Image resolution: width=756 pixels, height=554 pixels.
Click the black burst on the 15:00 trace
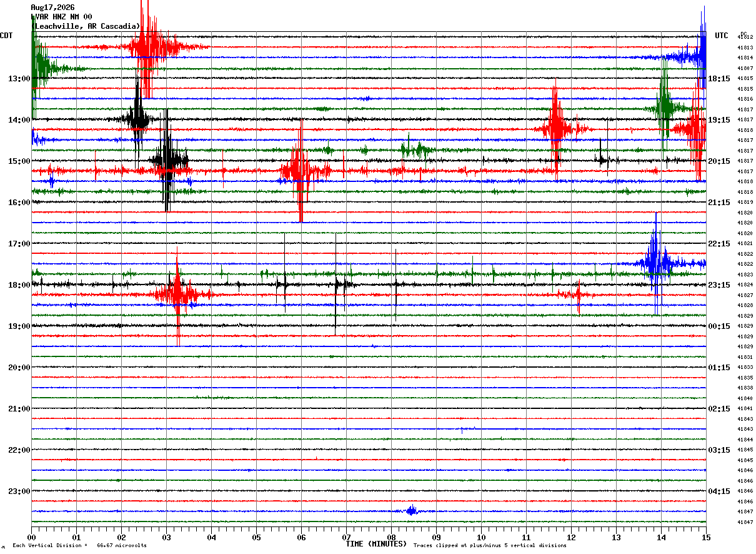point(167,161)
